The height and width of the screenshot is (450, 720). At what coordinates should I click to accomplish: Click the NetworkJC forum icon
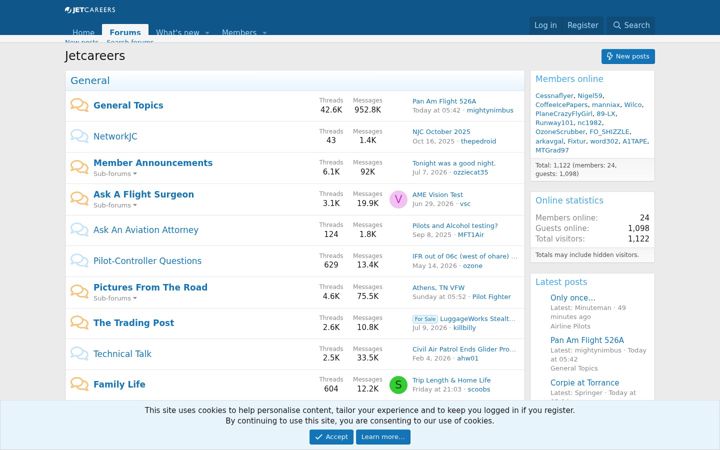tap(79, 136)
